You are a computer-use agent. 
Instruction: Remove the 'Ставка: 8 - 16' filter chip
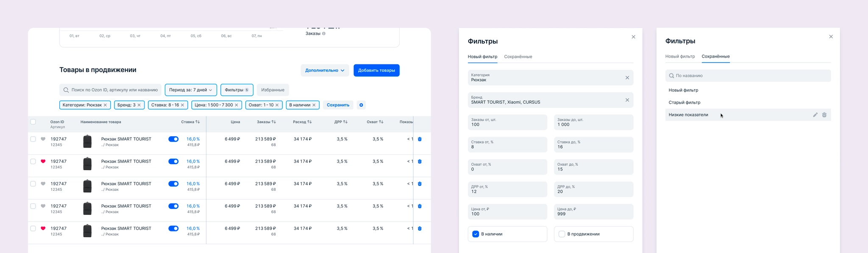183,105
